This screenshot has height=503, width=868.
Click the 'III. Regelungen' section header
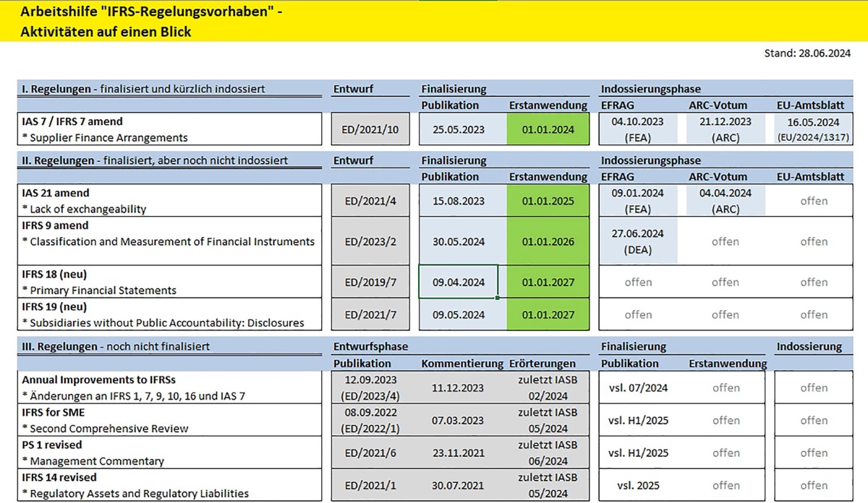coord(116,347)
